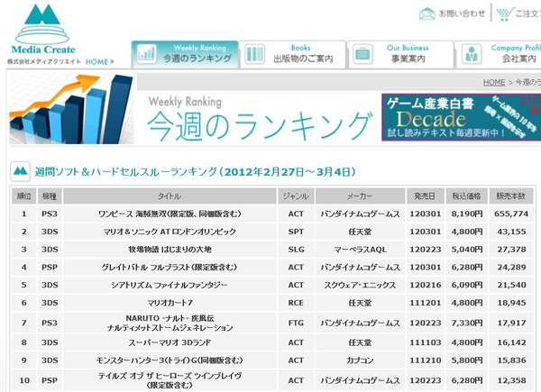Open the Weekly Ranking 今週のランキング tab
The image size is (541, 392).
[x=185, y=54]
